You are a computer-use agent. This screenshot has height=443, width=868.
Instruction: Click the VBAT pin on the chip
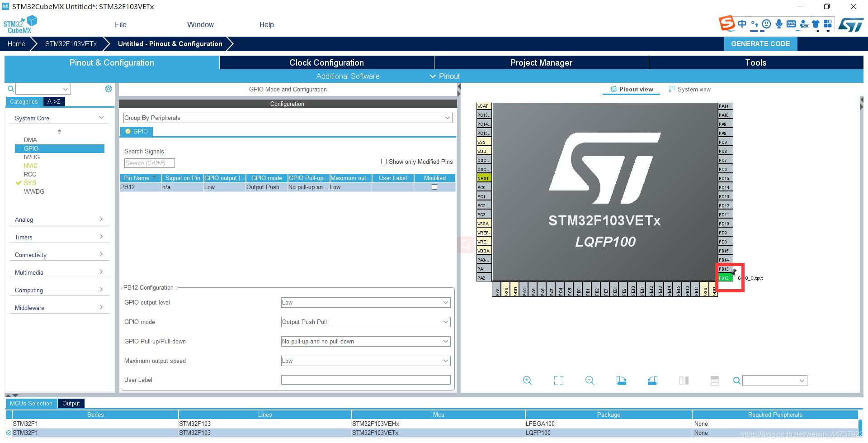click(484, 106)
